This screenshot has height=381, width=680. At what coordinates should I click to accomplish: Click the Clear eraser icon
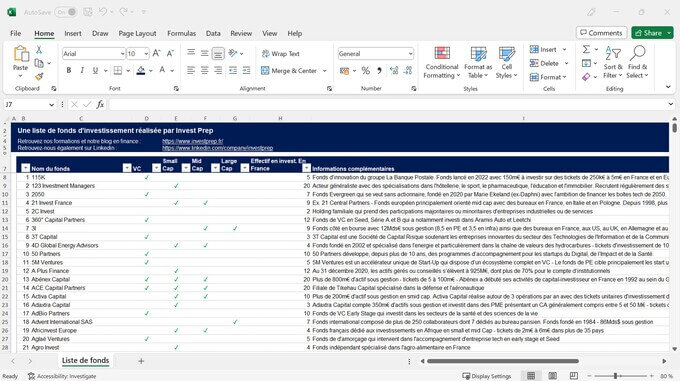[x=586, y=77]
